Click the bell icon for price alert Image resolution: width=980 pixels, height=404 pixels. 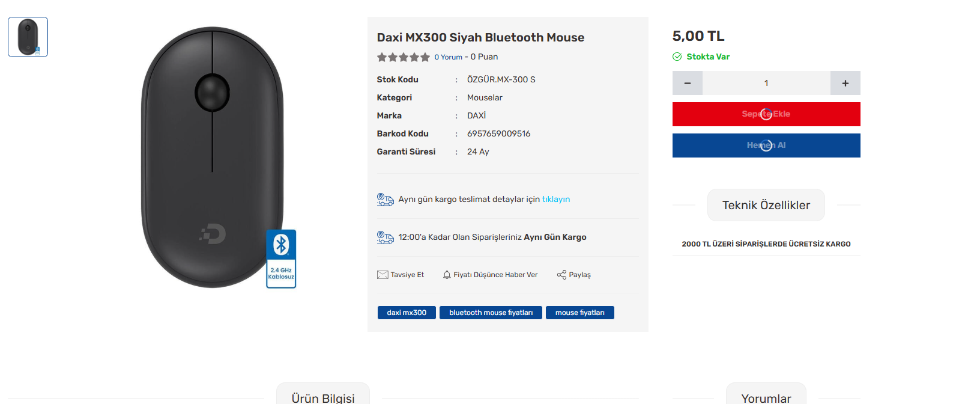coord(447,275)
